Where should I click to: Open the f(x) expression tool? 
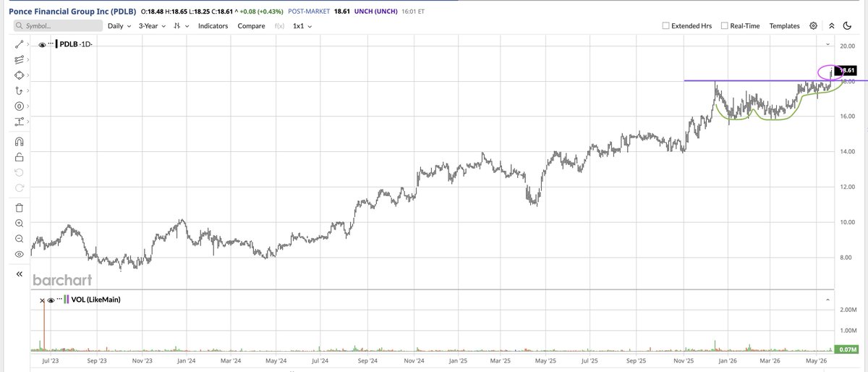pos(280,26)
